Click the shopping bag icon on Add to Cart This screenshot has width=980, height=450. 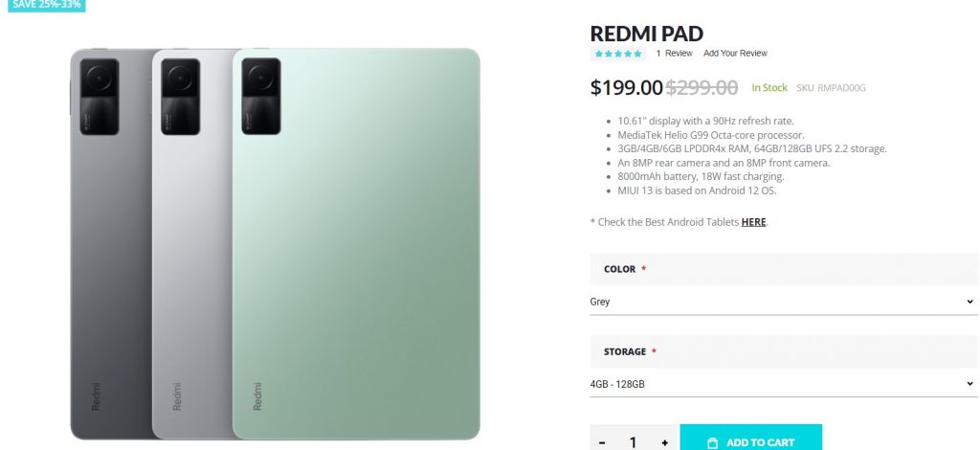(712, 442)
